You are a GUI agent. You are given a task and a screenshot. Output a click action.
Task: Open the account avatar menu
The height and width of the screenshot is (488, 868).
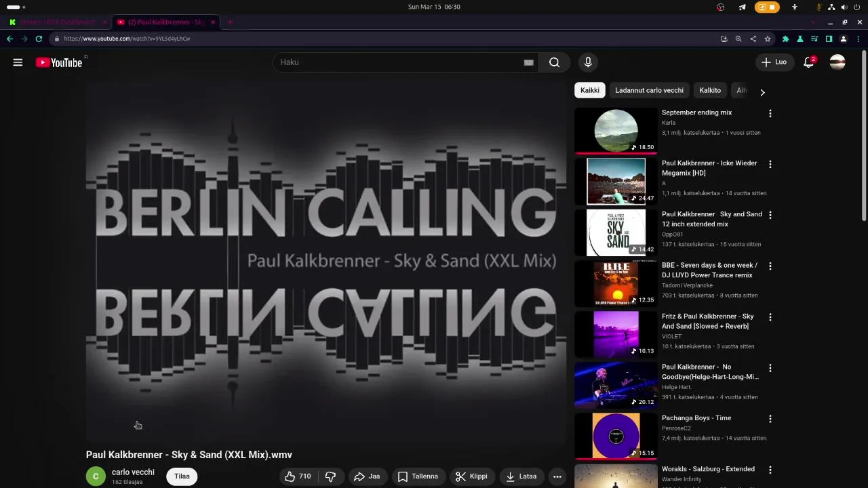click(x=837, y=62)
